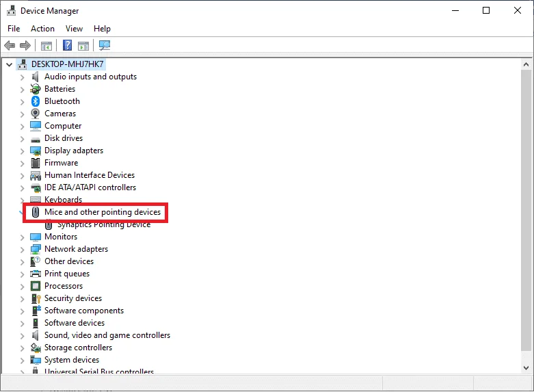The width and height of the screenshot is (534, 392).
Task: Click the Bluetooth logo icon
Action: pyautogui.click(x=36, y=101)
